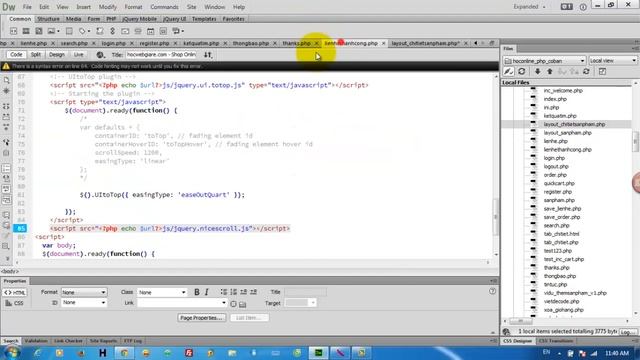Click the Windows Start button
This screenshot has height=360, width=640.
pyautogui.click(x=12, y=353)
